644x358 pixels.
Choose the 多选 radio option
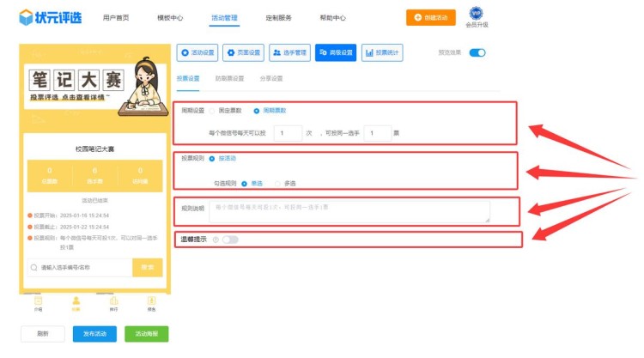(x=277, y=183)
